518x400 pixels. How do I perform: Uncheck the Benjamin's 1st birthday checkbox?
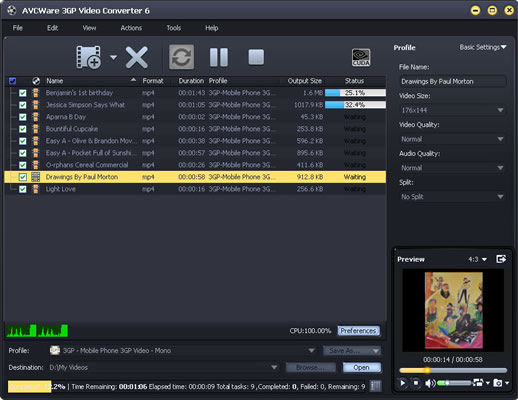pos(22,93)
